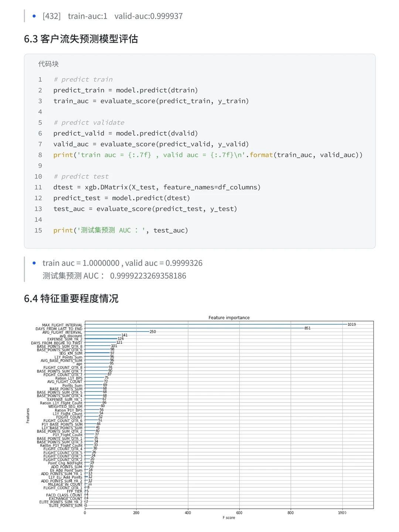
Task: Click the BASE_POINTS_SUM_QTR_8 feature label
Action: pos(59,347)
